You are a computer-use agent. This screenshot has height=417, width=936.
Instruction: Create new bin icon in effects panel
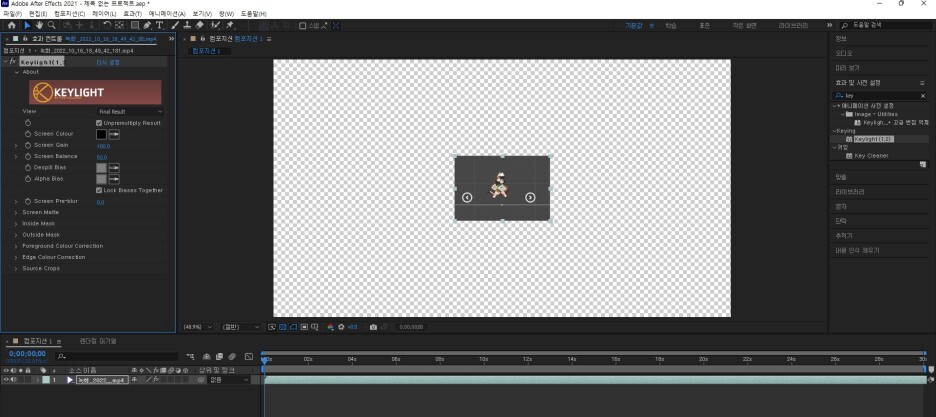click(923, 164)
